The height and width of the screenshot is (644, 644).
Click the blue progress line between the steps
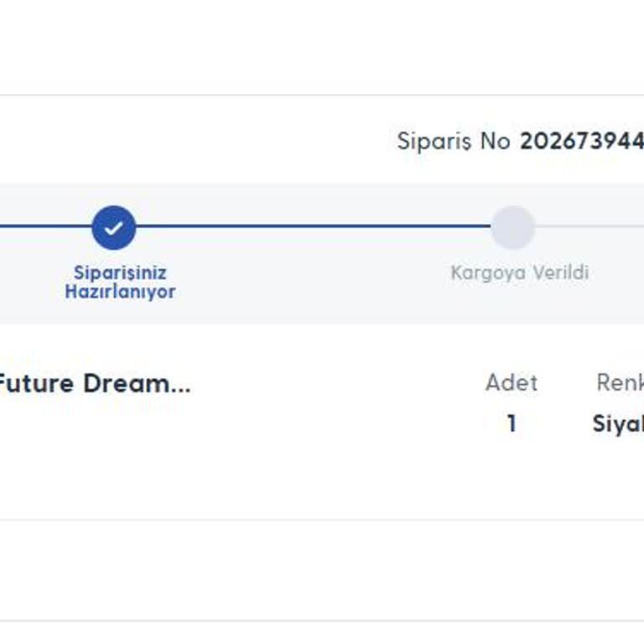314,226
